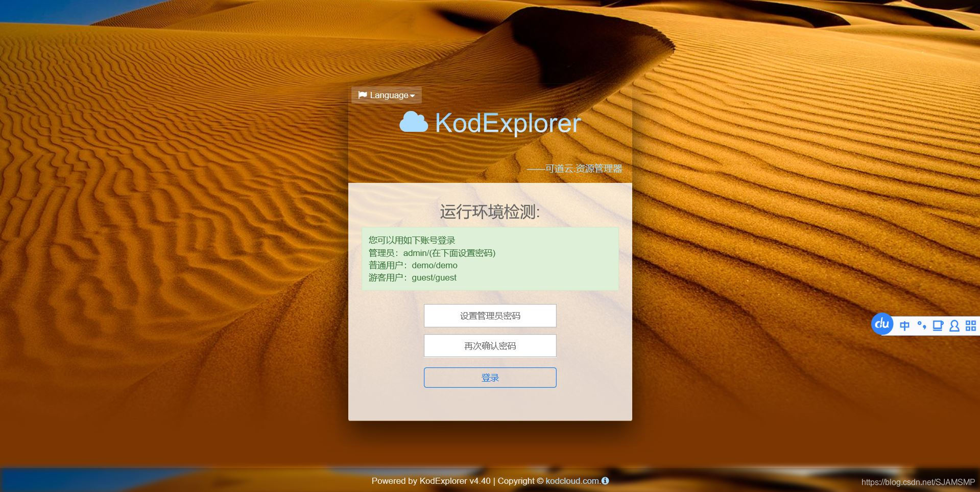Open the IME toolbox grid icon
The width and height of the screenshot is (980, 492).
(970, 326)
